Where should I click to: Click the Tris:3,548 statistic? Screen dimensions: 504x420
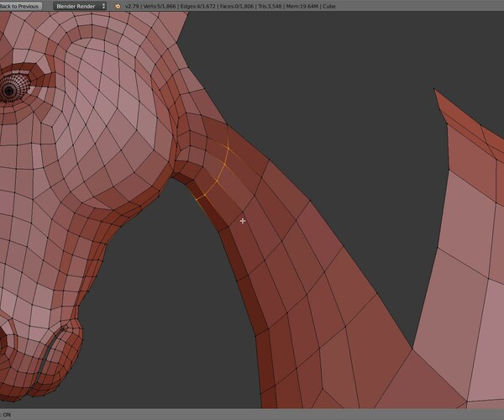(270, 6)
